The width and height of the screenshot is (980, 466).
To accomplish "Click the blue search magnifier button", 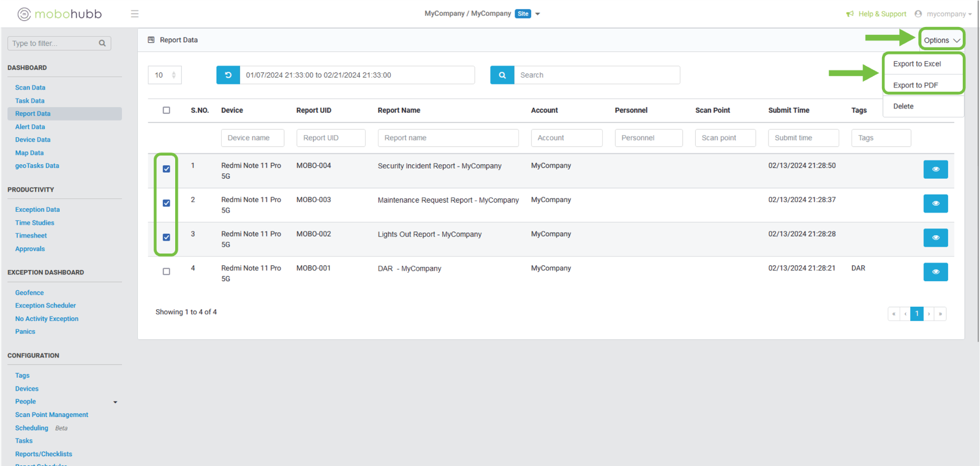I will tap(502, 75).
